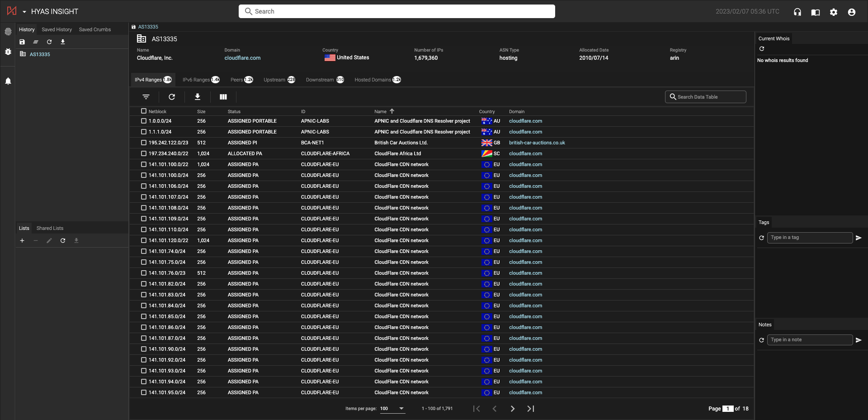Check the box for netblock 1.1.1.0/24
This screenshot has width=868, height=420.
144,132
